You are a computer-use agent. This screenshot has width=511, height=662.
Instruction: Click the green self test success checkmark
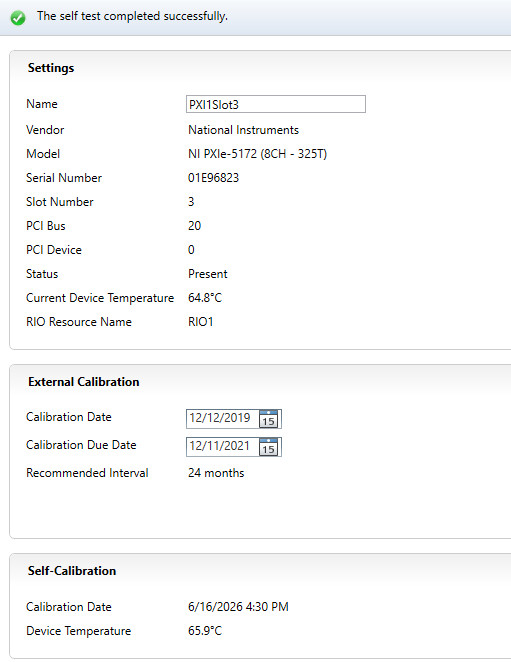tap(18, 17)
